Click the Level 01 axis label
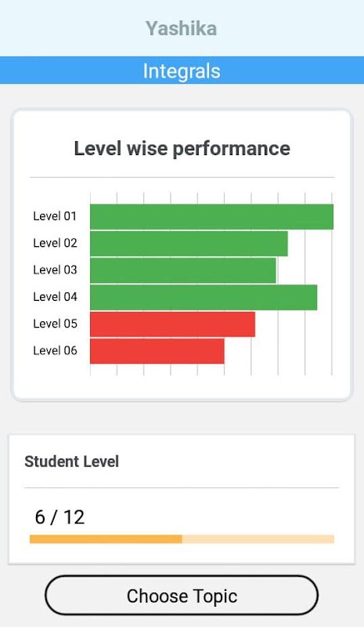The width and height of the screenshot is (364, 627). click(x=55, y=216)
